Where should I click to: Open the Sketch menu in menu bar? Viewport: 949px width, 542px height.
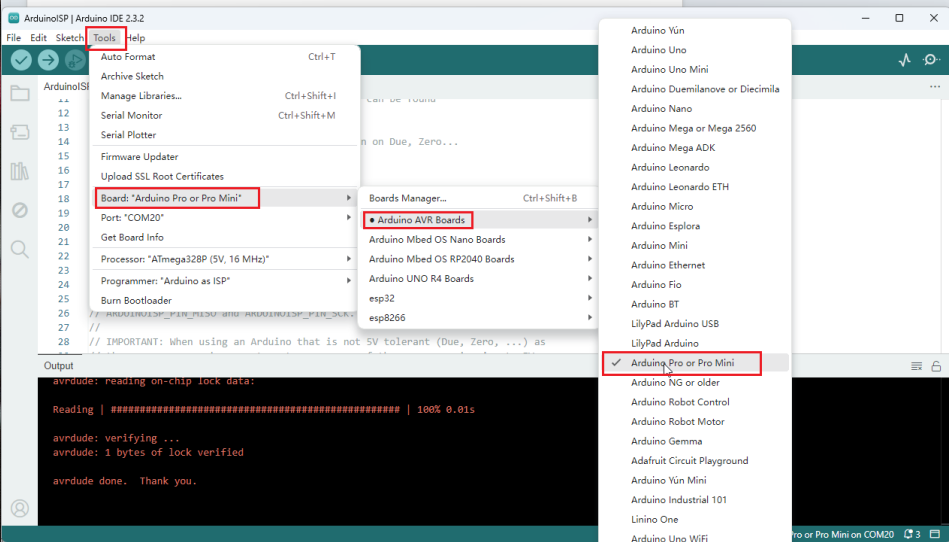coord(69,38)
